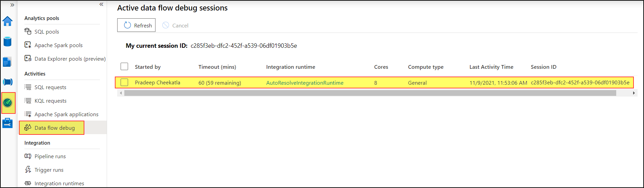Image resolution: width=644 pixels, height=188 pixels.
Task: Select the Pradeep Cheekatla name cell
Action: (x=158, y=82)
